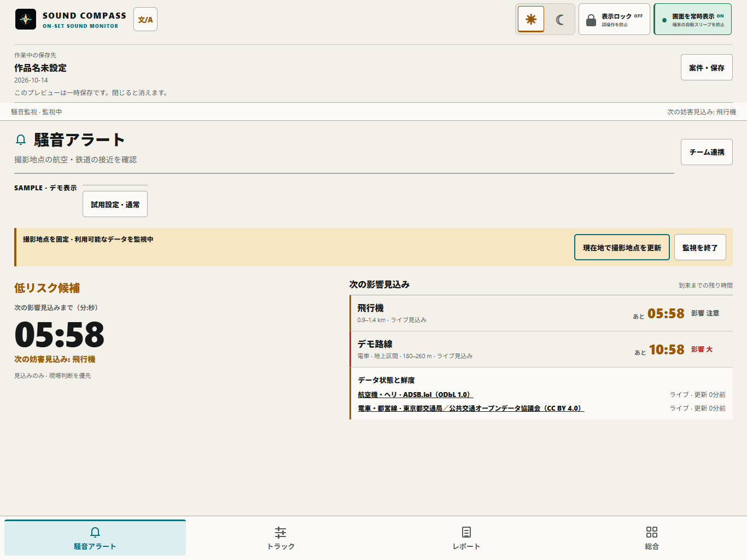Image resolution: width=747 pixels, height=560 pixels.
Task: Update shooting location with 現在地で撮影地点を更新
Action: 622,247
